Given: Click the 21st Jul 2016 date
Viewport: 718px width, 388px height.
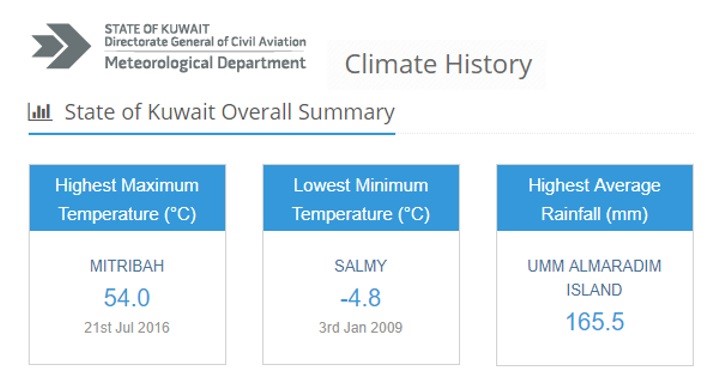Looking at the screenshot, I should [x=127, y=328].
